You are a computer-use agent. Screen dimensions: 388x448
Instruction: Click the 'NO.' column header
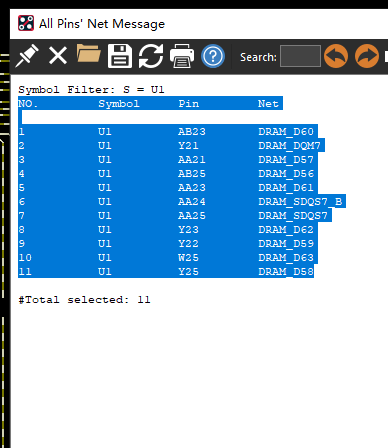point(28,104)
